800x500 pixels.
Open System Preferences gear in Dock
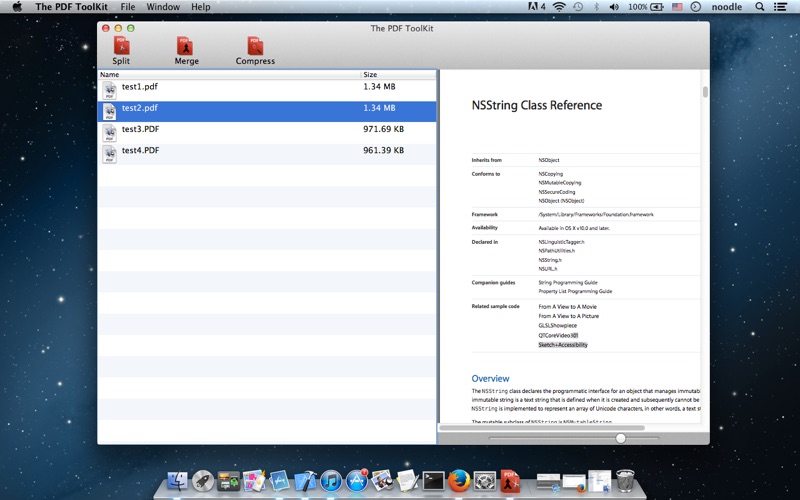click(484, 481)
